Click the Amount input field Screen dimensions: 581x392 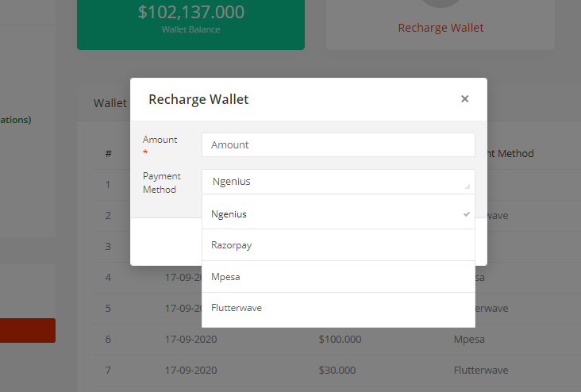(x=338, y=144)
